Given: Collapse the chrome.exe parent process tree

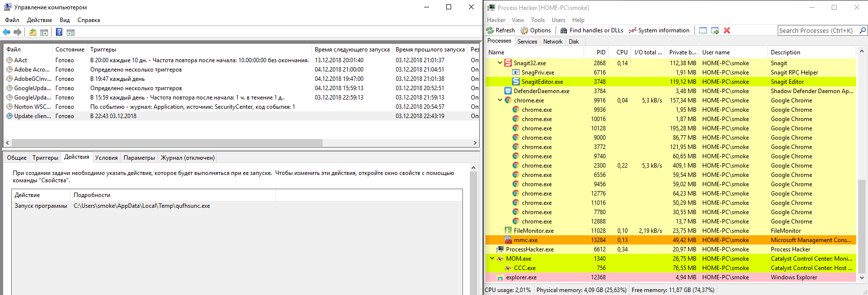Looking at the screenshot, I should click(500, 100).
